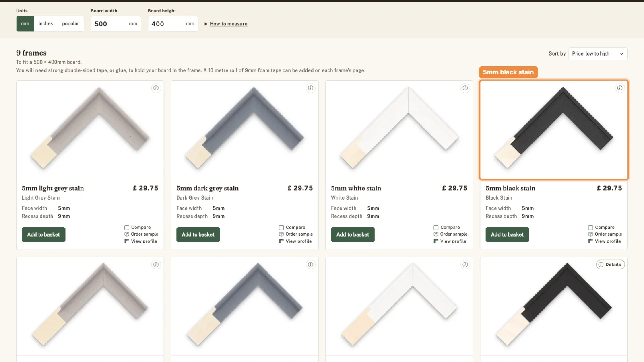Viewport: 644px width, 362px height.
Task: Open info icon on 5mm dark grey stain card
Action: tap(310, 88)
